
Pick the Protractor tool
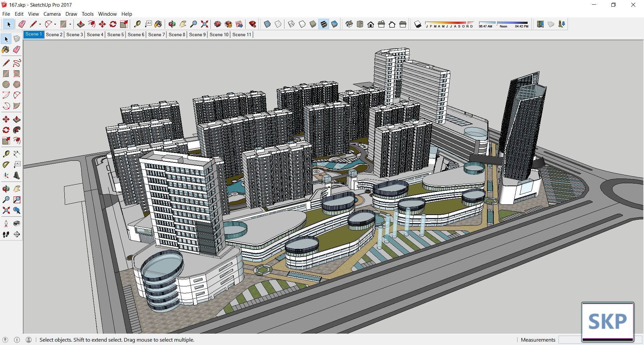(x=6, y=165)
